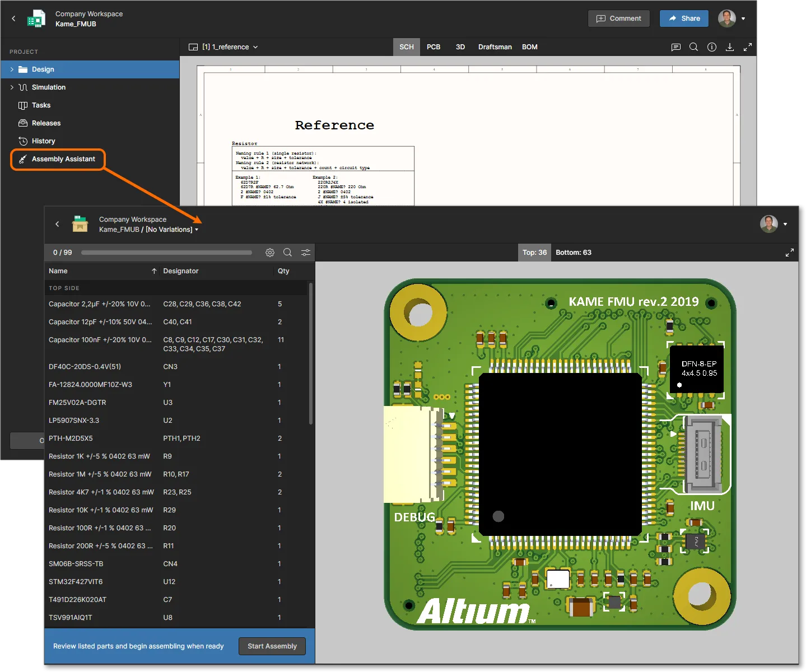Click the Simulation waveform icon in sidebar

coord(23,87)
